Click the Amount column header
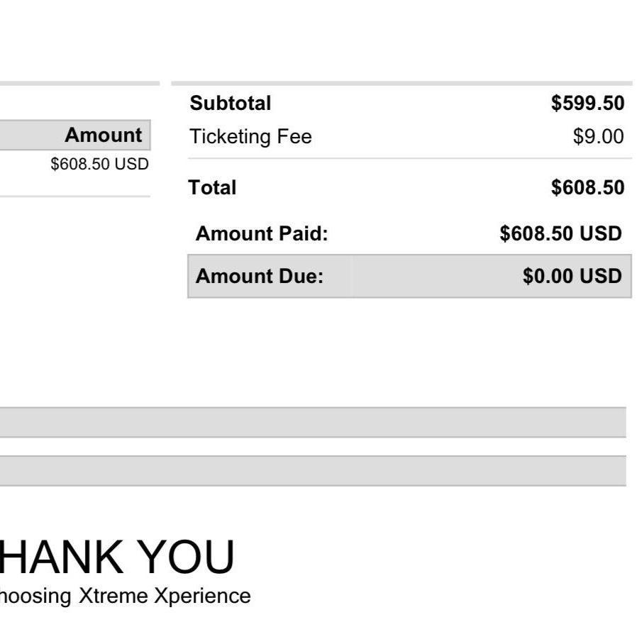The height and width of the screenshot is (644, 644). point(104,135)
